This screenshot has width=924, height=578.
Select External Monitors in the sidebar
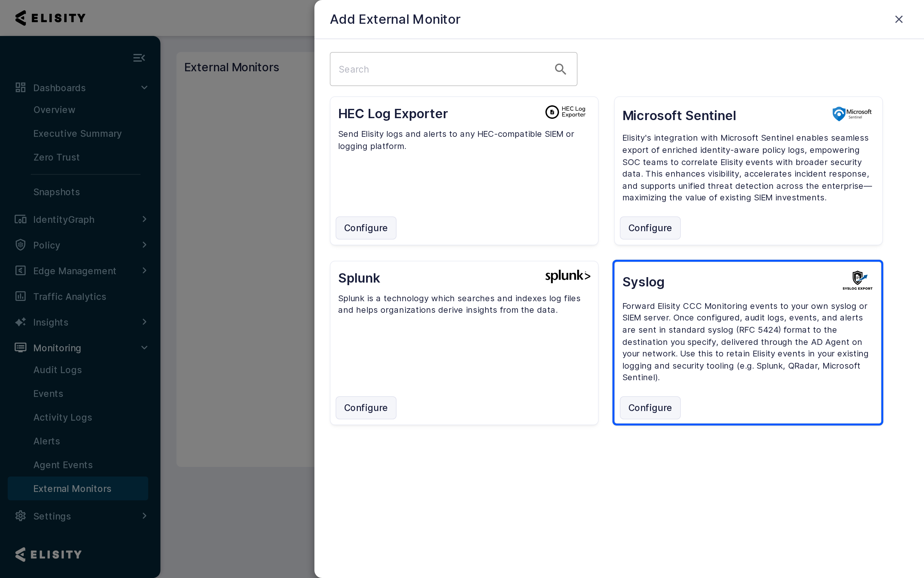coord(78,488)
